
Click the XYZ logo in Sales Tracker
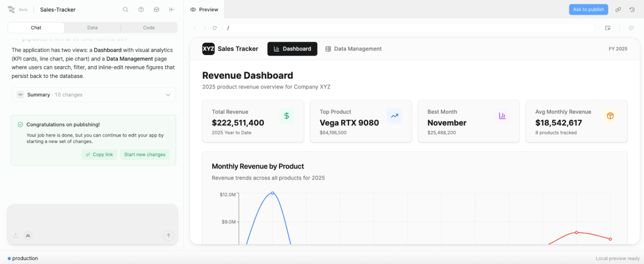click(208, 49)
